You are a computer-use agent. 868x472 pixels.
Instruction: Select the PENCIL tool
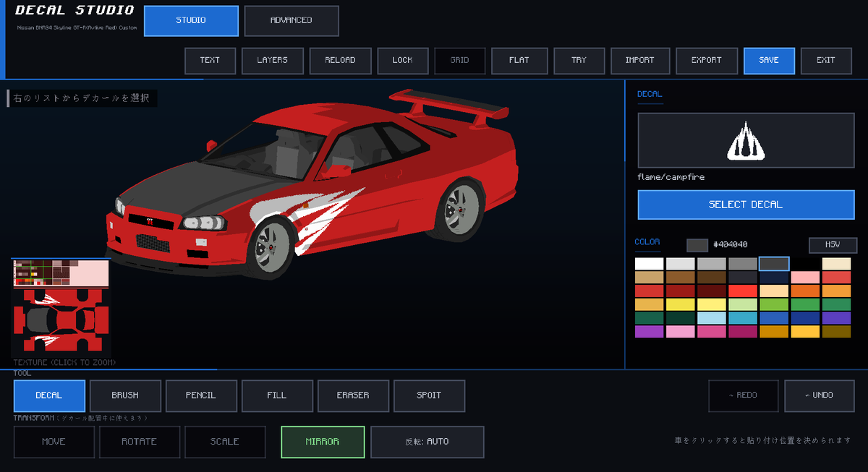pos(201,395)
